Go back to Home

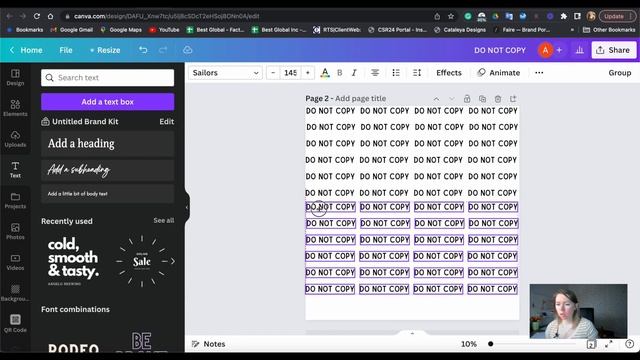[26, 50]
